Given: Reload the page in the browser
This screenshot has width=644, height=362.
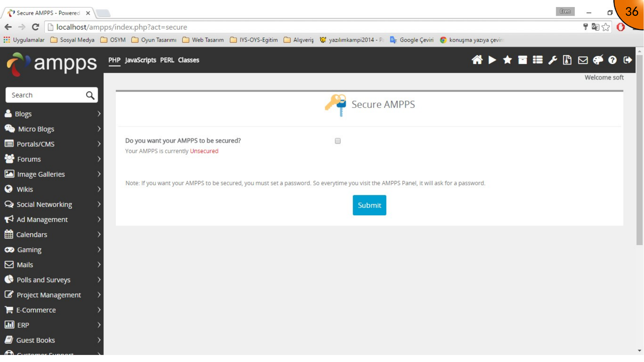Looking at the screenshot, I should coord(36,27).
